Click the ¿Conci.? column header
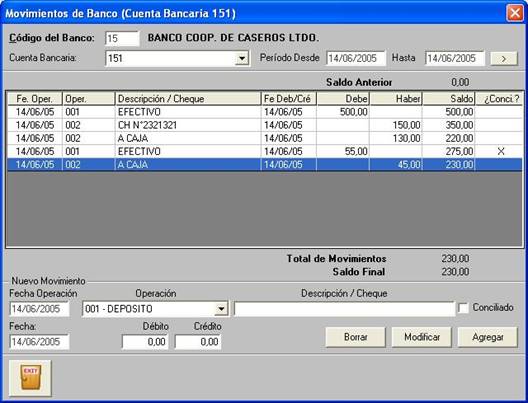Image resolution: width=528 pixels, height=403 pixels. pyautogui.click(x=499, y=99)
